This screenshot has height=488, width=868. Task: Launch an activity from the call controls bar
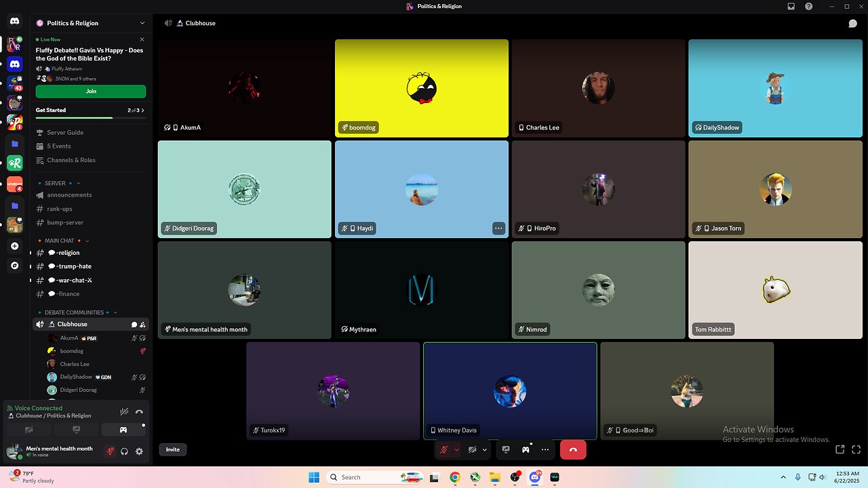(x=526, y=449)
